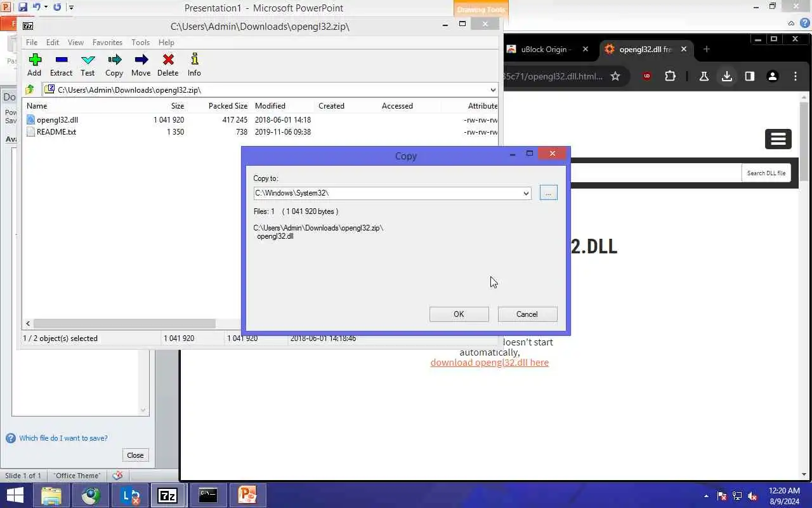Open the File menu in 7-Zip
Screen dimensions: 812x508
[x=31, y=43]
